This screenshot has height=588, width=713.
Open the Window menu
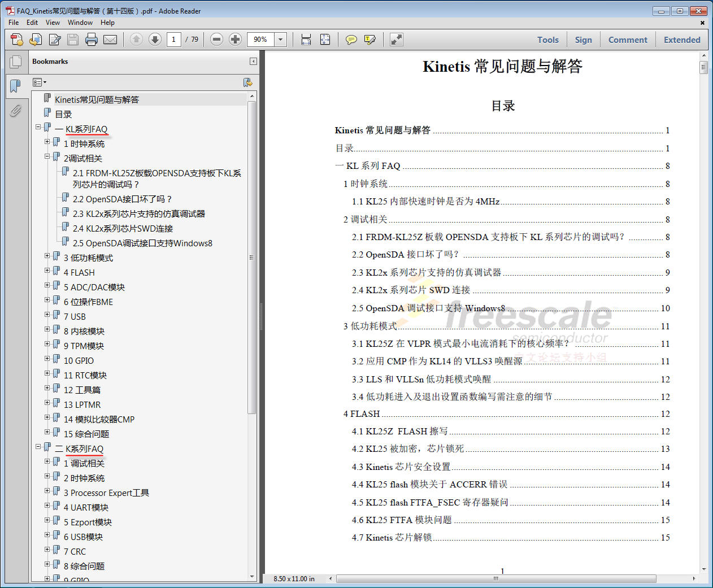pyautogui.click(x=80, y=23)
